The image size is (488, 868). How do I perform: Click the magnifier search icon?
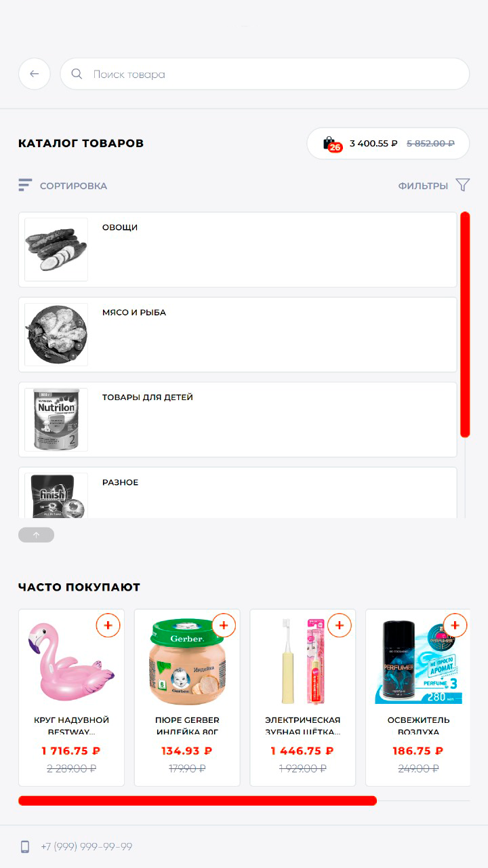tap(77, 74)
